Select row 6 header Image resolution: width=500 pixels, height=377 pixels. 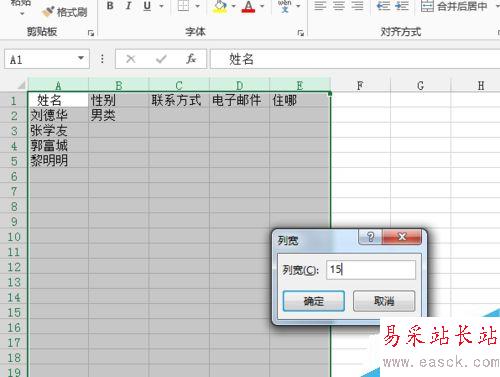(x=14, y=176)
